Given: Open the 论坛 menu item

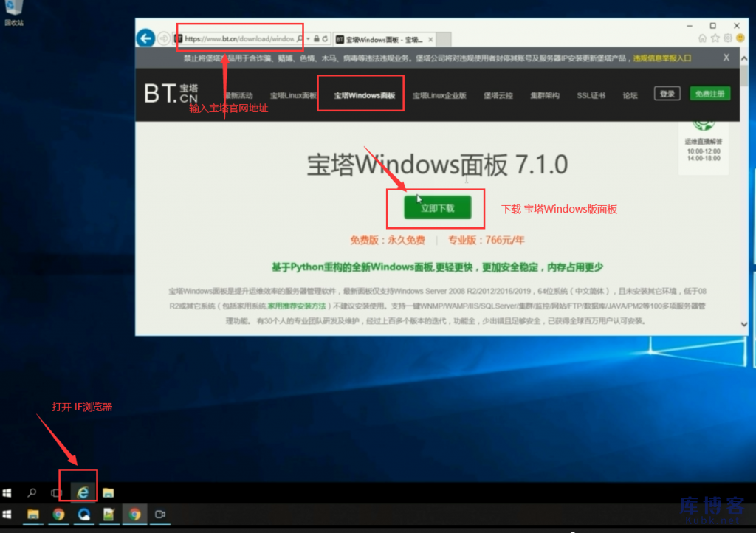Looking at the screenshot, I should (x=630, y=95).
